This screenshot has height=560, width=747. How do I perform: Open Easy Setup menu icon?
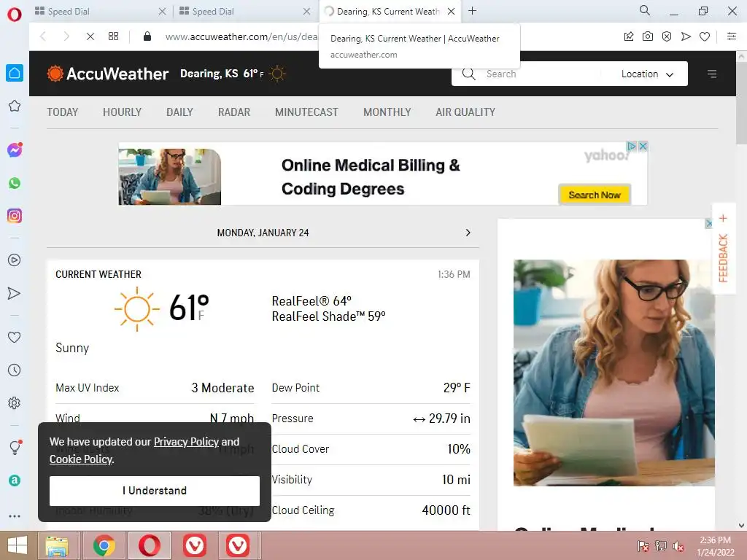[x=732, y=36]
